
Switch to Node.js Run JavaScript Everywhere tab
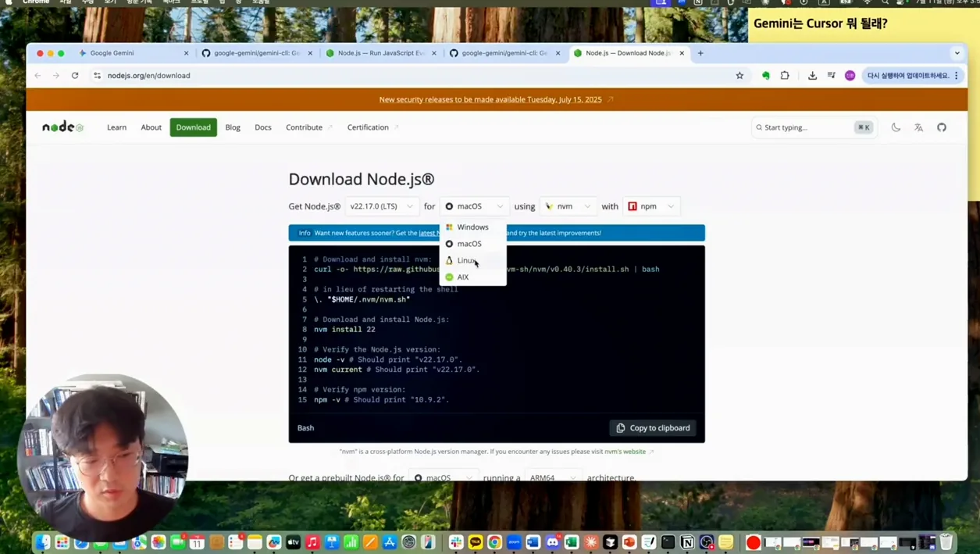381,53
